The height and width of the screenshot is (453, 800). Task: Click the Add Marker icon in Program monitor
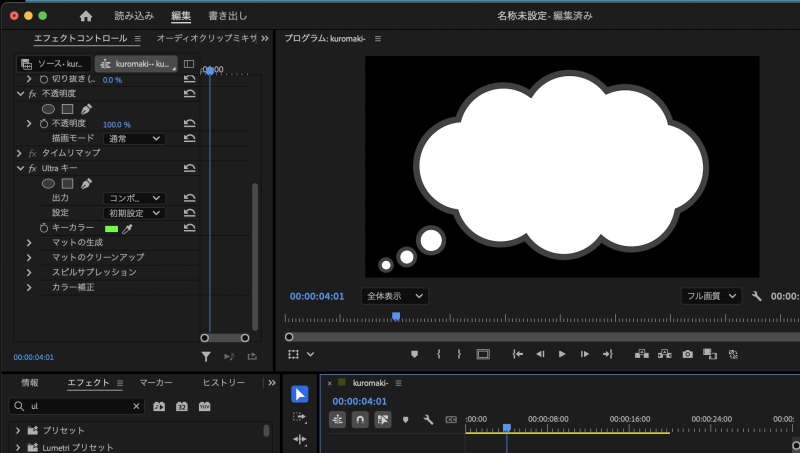point(415,354)
